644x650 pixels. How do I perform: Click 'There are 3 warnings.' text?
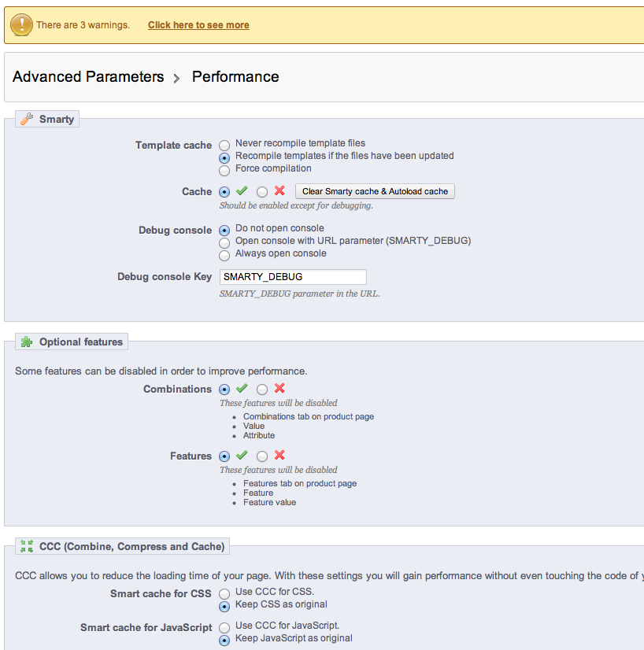[83, 25]
